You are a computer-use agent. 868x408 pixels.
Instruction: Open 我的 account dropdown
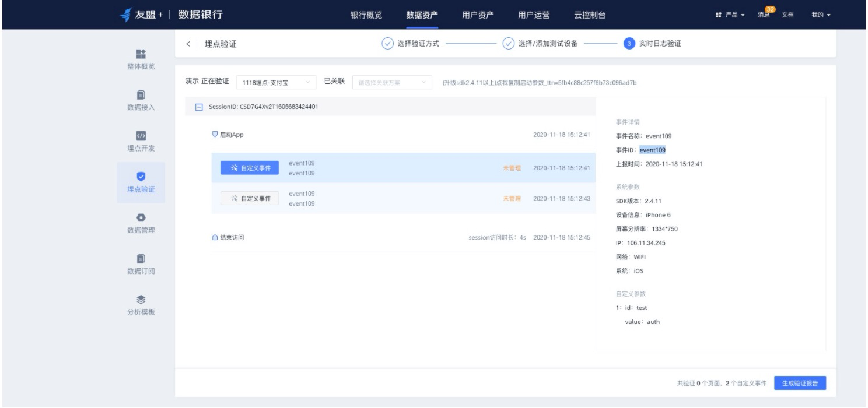pyautogui.click(x=821, y=15)
